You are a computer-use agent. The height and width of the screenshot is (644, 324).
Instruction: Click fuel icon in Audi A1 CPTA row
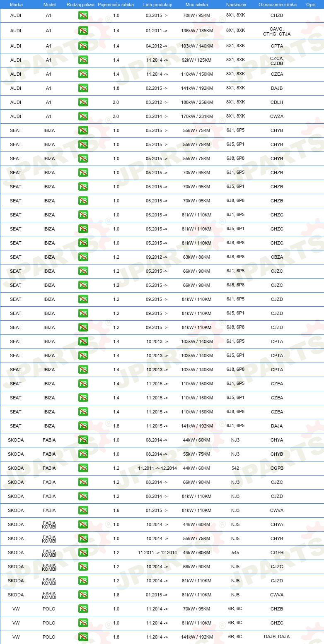(x=83, y=46)
